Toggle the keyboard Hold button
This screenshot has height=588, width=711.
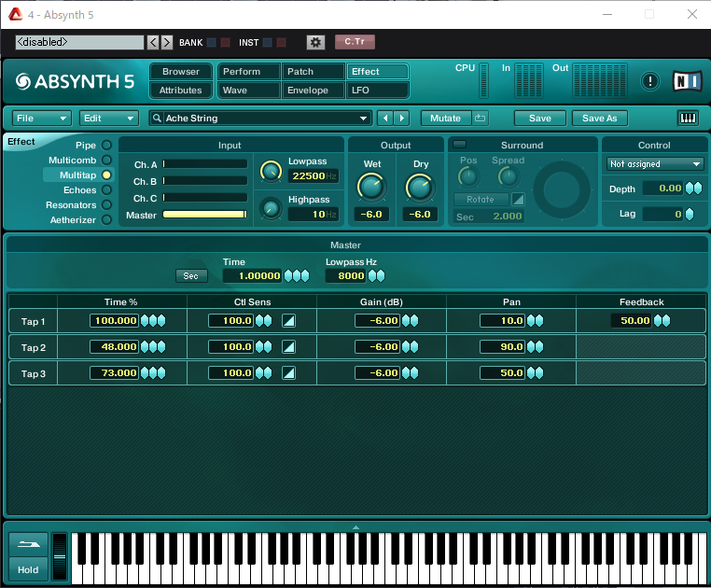click(x=29, y=570)
